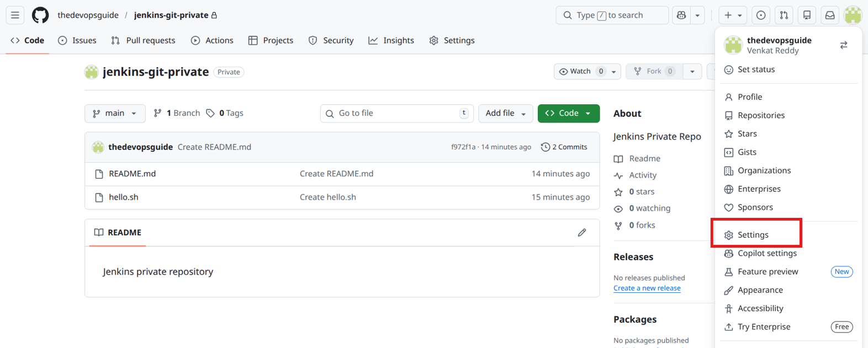Screen dimensions: 868x348
Task: Click the Readme link in About
Action: click(637, 159)
